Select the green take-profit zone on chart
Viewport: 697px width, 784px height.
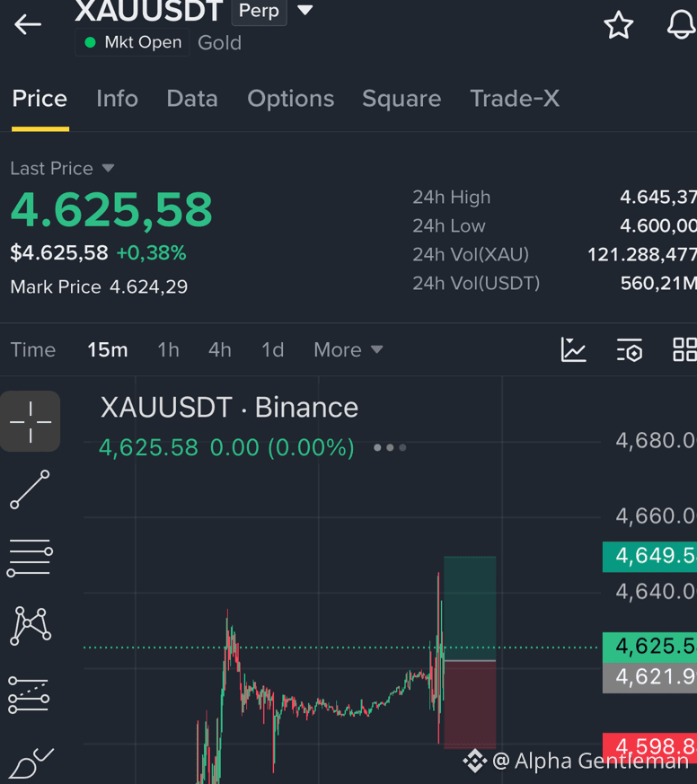click(470, 608)
